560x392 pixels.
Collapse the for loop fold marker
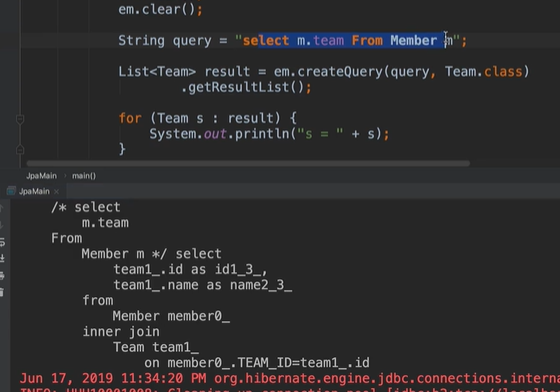coord(20,119)
